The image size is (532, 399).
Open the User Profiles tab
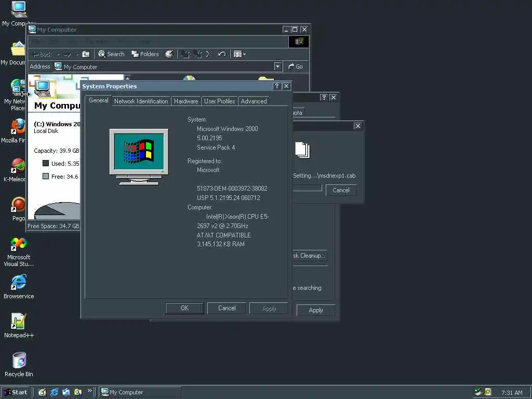pos(220,101)
